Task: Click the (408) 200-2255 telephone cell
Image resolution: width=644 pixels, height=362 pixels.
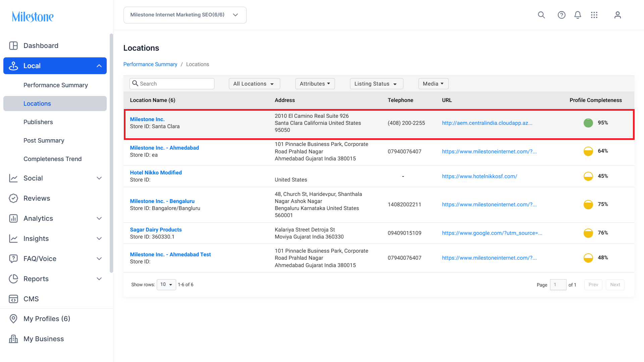Action: (x=406, y=123)
